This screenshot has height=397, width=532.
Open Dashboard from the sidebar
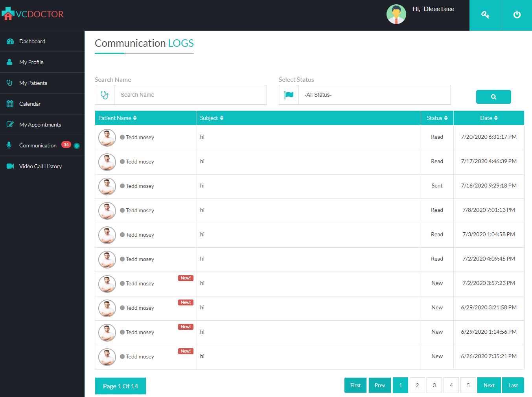pos(32,41)
